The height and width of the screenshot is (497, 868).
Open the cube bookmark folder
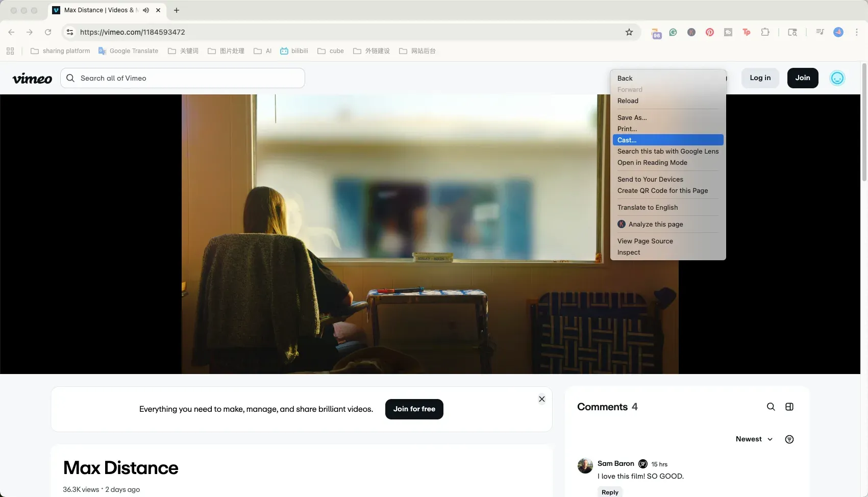[331, 51]
